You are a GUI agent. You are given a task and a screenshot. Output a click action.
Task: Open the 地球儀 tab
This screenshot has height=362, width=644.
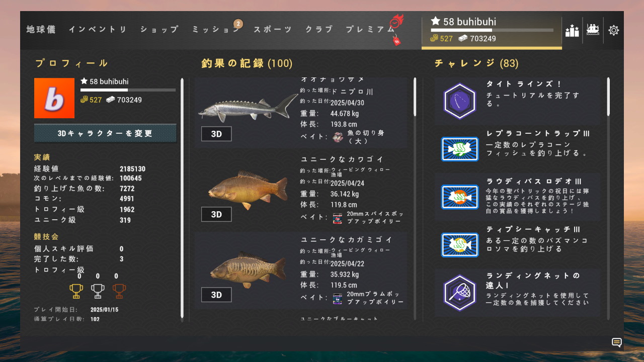(41, 30)
